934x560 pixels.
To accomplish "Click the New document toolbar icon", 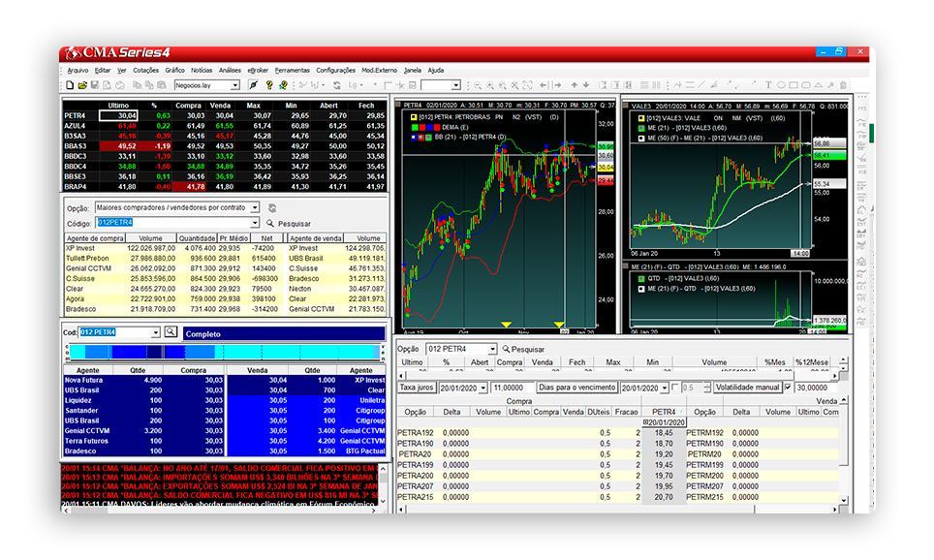I will tap(70, 85).
